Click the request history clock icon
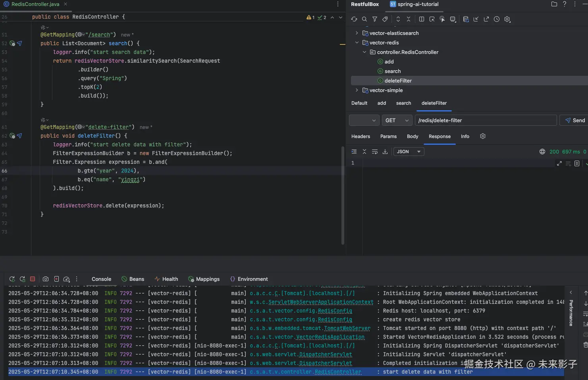 pyautogui.click(x=497, y=19)
